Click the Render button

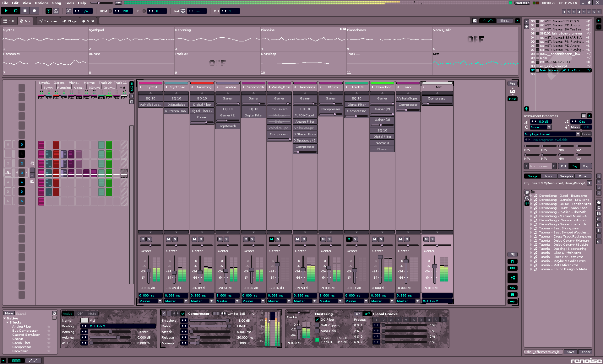585,352
